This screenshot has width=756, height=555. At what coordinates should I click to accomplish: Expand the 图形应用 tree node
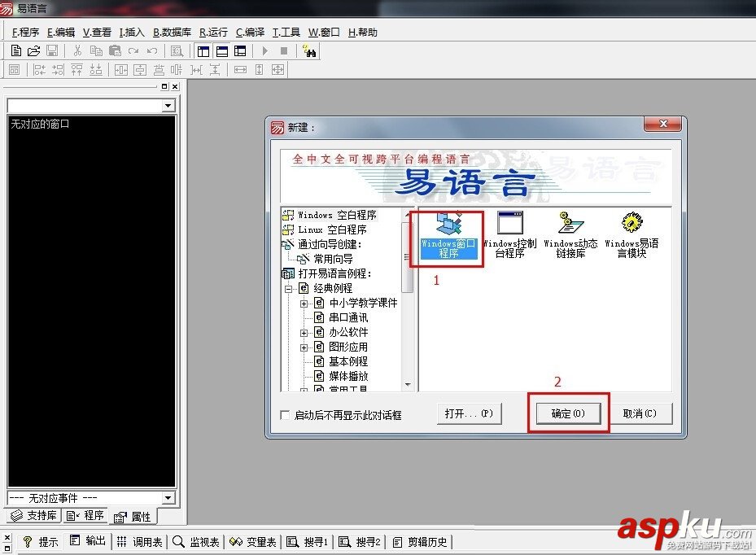[304, 347]
